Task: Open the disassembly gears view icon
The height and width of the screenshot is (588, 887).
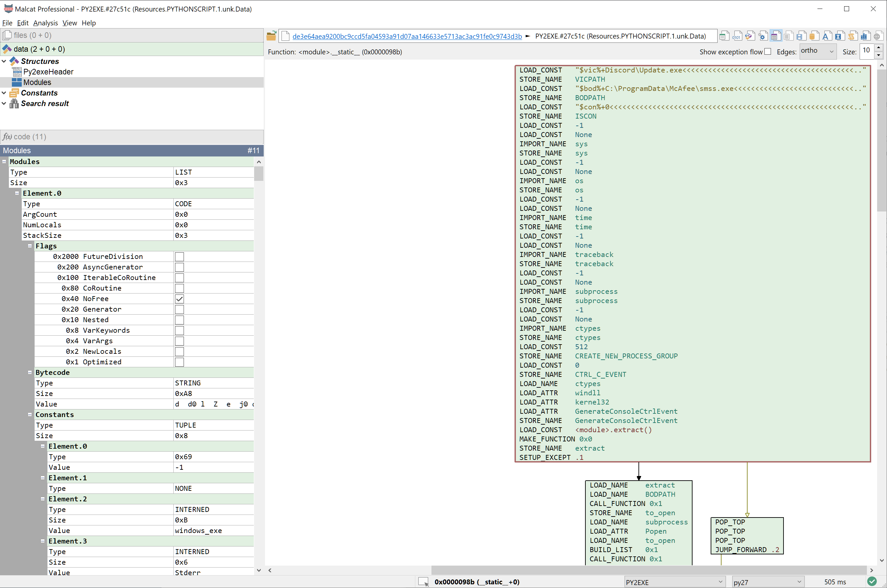Action: point(762,36)
